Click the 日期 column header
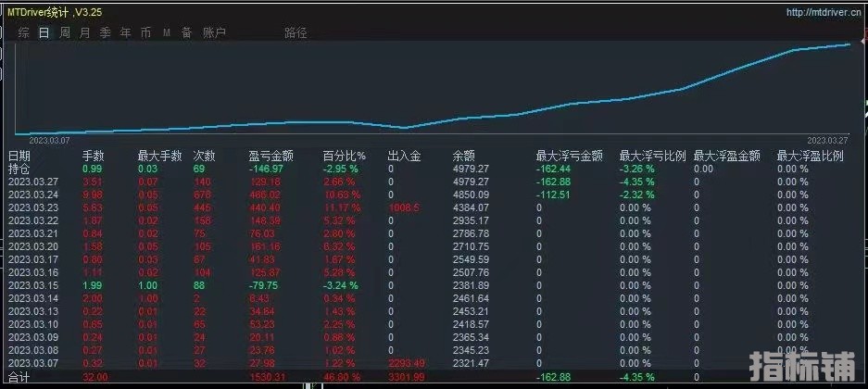868x389 pixels. [19, 157]
